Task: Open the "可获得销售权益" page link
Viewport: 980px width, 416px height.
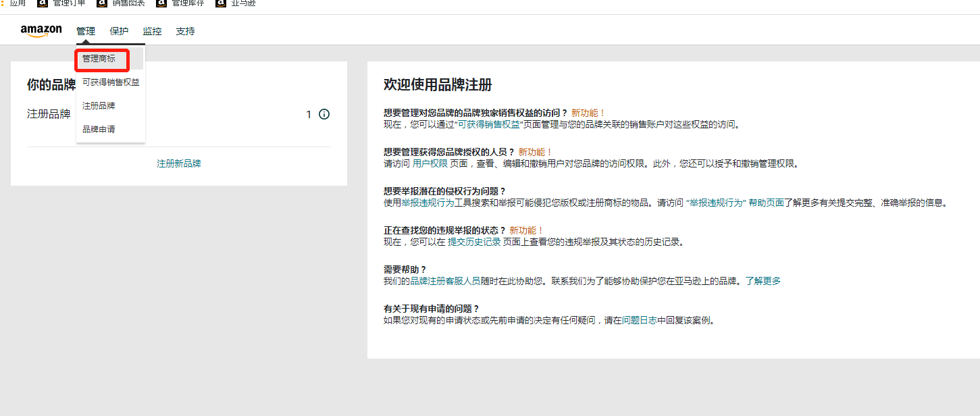Action: (490, 124)
